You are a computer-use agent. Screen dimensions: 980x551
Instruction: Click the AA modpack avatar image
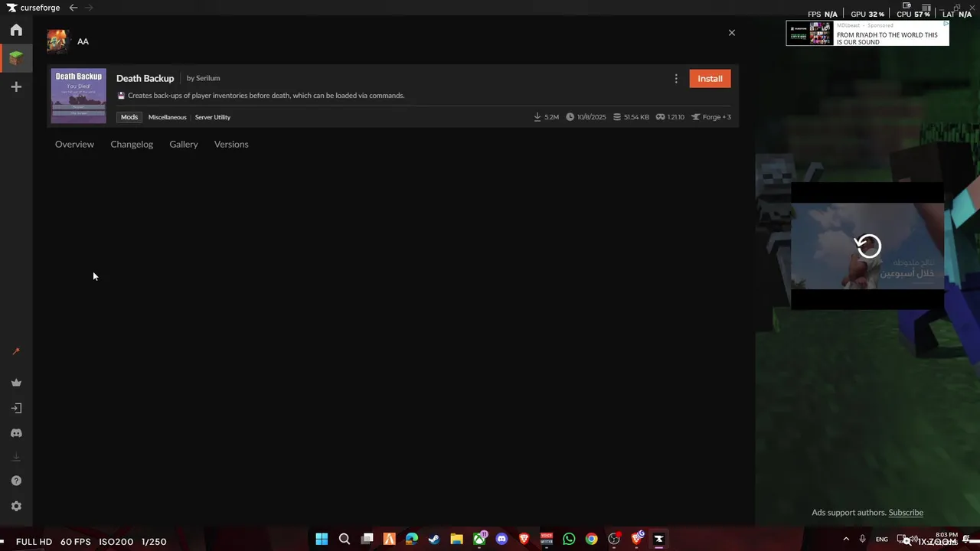tap(57, 41)
